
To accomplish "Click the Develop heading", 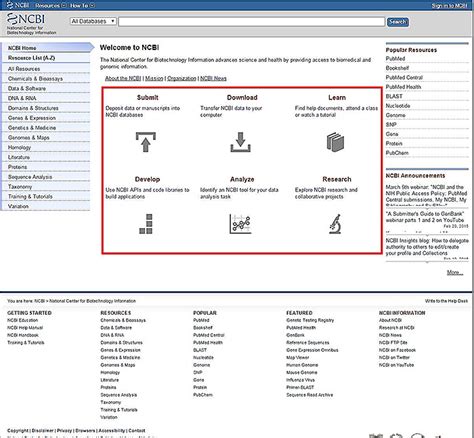I will pyautogui.click(x=147, y=179).
